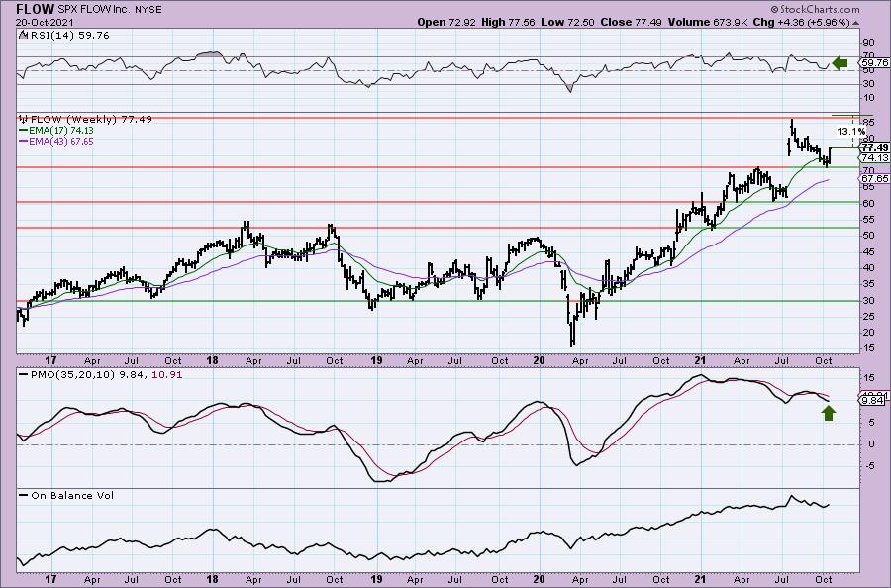This screenshot has height=588, width=891.
Task: Click the FLOW ticker symbol in the header
Action: [x=36, y=9]
